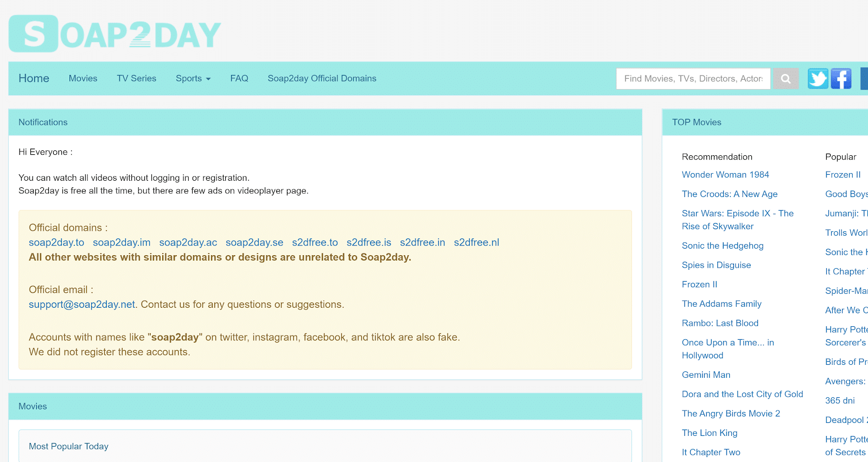
Task: Click the search magnifier button
Action: [786, 79]
